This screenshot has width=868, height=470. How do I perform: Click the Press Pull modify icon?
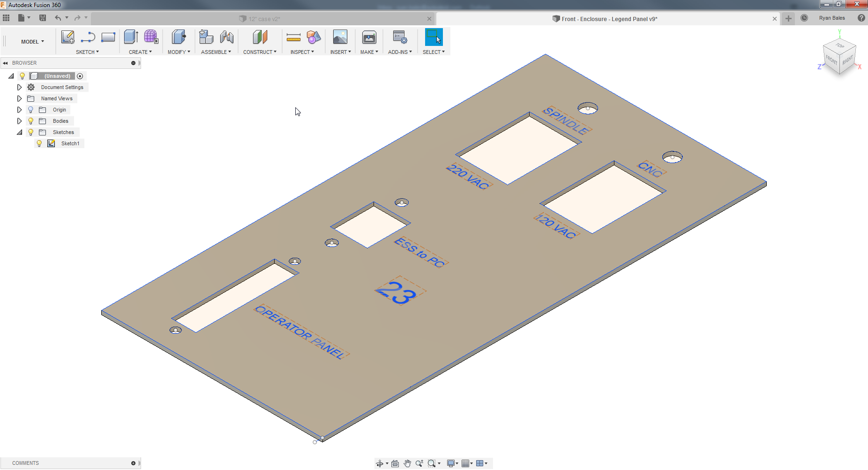(179, 37)
